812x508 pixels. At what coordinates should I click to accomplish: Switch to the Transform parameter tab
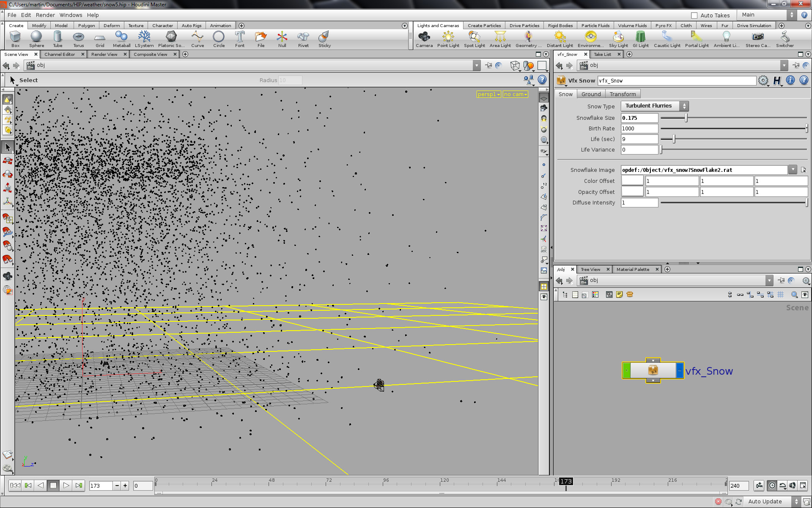click(x=623, y=94)
